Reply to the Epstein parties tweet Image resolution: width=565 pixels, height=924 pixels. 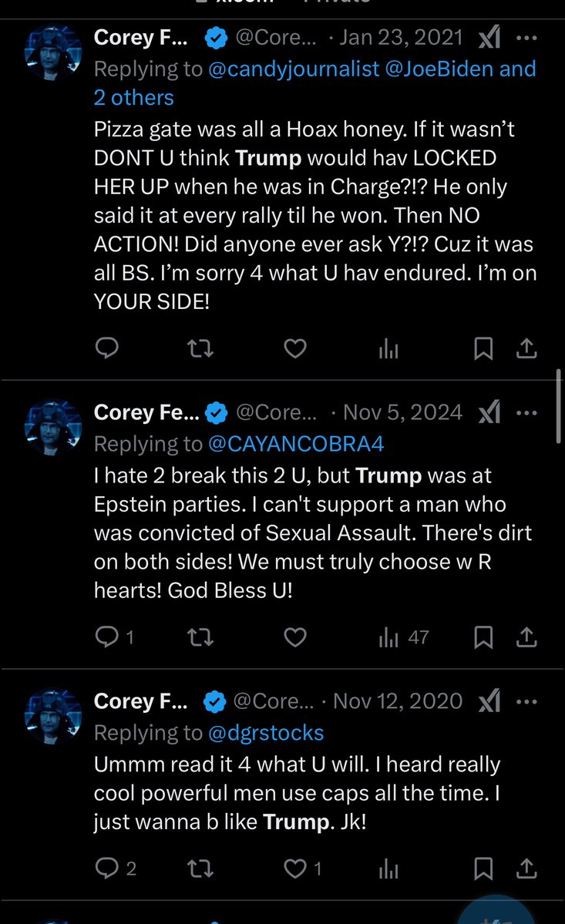click(x=106, y=637)
